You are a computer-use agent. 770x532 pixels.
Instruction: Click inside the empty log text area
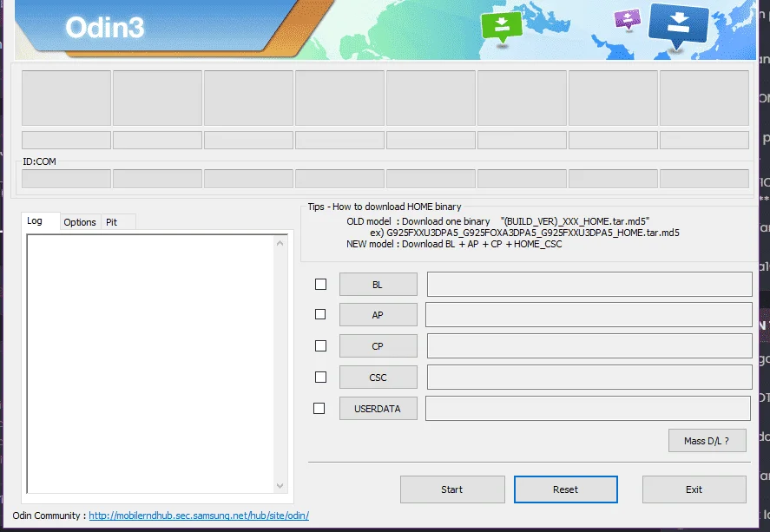[x=150, y=364]
